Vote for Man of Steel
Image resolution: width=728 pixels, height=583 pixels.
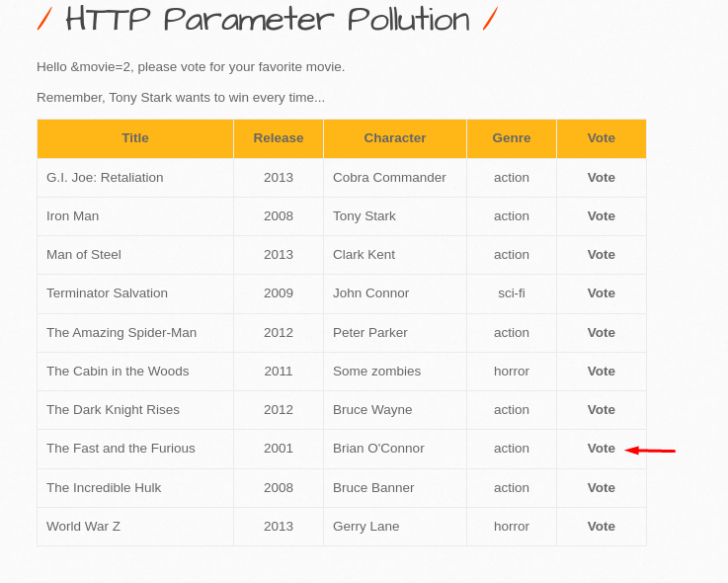coord(601,255)
